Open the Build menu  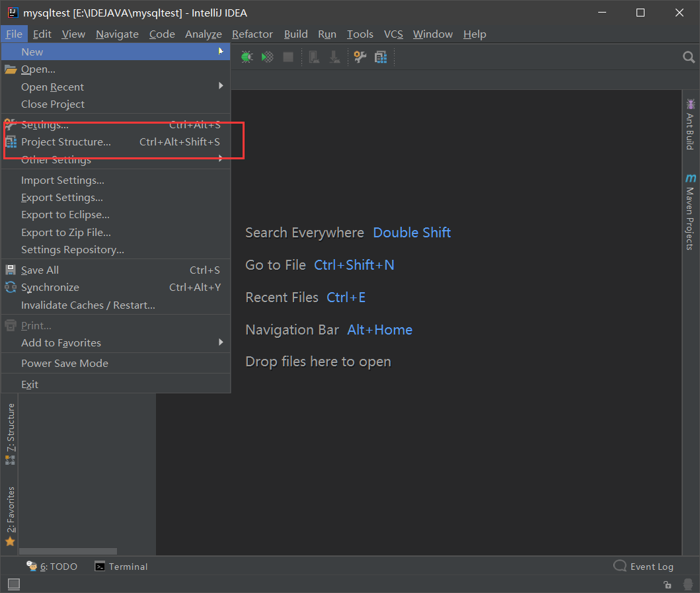(x=295, y=34)
